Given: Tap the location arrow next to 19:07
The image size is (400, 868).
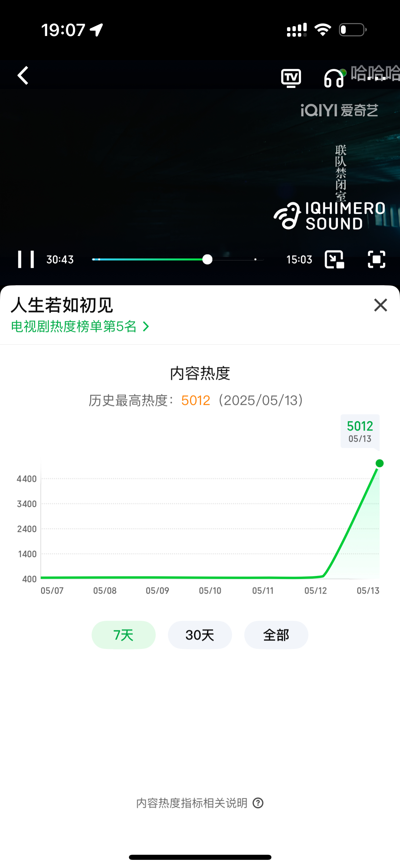Looking at the screenshot, I should tap(96, 30).
